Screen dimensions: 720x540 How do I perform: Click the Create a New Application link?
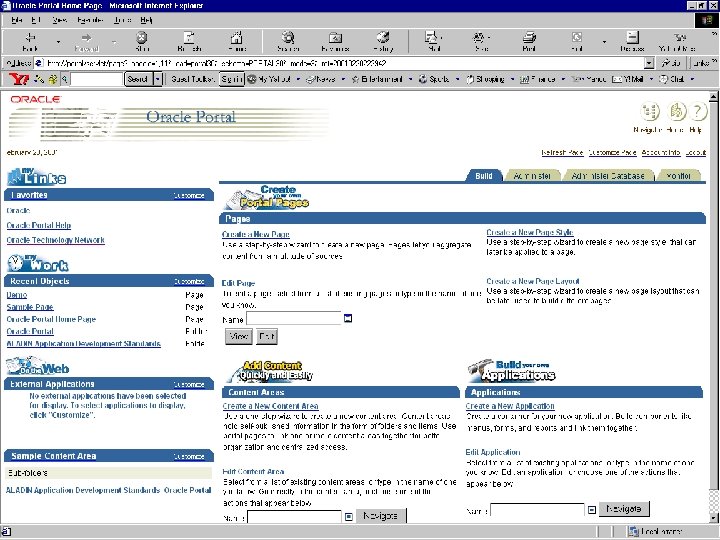[x=510, y=406]
